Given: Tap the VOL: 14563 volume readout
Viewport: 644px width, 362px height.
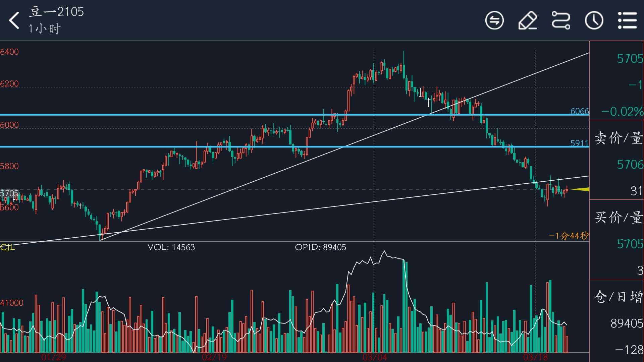Looking at the screenshot, I should tap(171, 247).
